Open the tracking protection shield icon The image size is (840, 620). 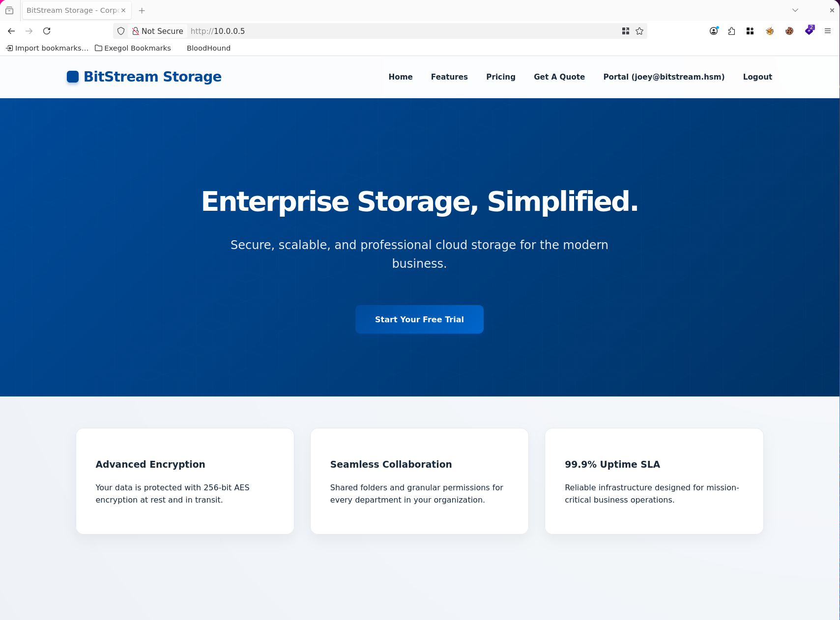(121, 31)
